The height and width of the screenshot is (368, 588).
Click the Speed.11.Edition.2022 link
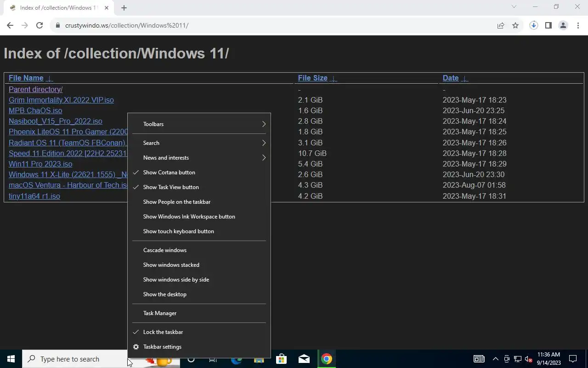point(68,154)
